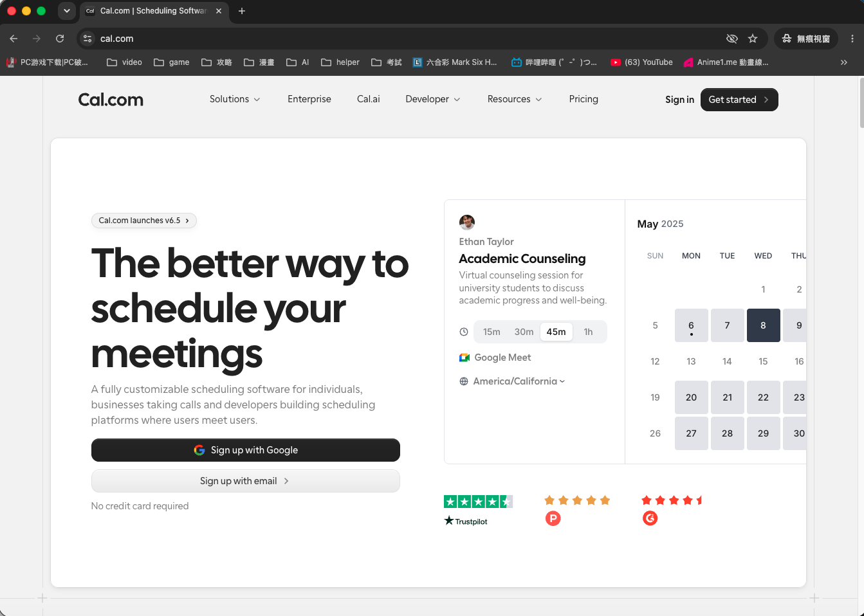
Task: Click the Trustpilot rating badge
Action: [x=478, y=511]
